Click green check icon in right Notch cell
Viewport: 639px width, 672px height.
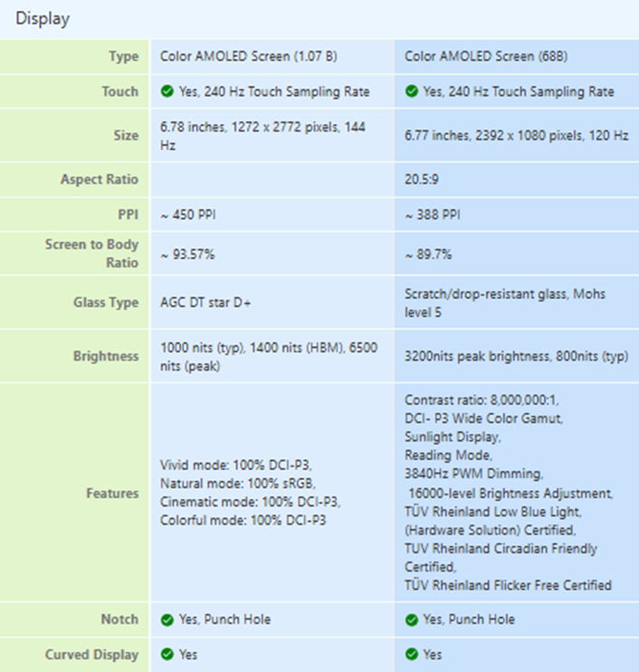412,619
